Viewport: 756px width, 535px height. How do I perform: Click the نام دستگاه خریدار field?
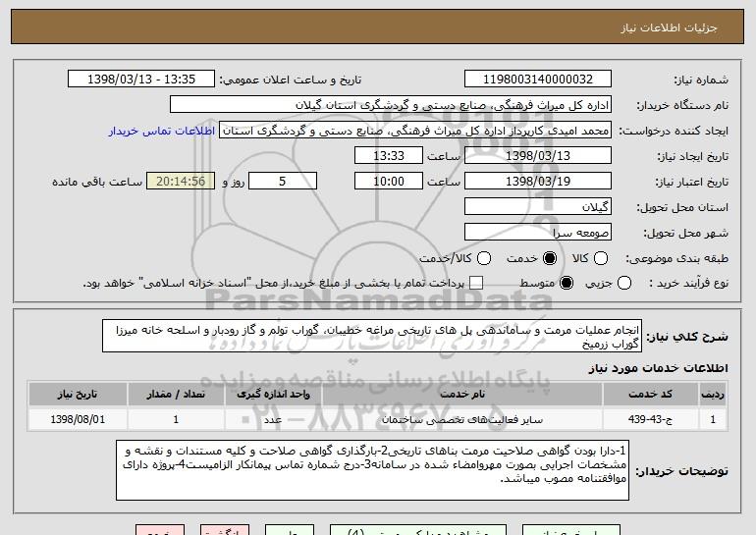pos(391,105)
